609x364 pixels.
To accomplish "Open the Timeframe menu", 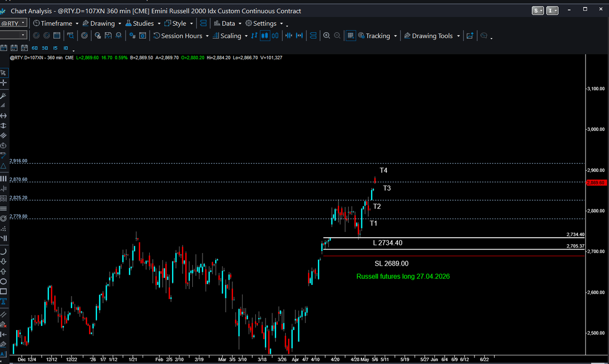I will click(x=52, y=23).
